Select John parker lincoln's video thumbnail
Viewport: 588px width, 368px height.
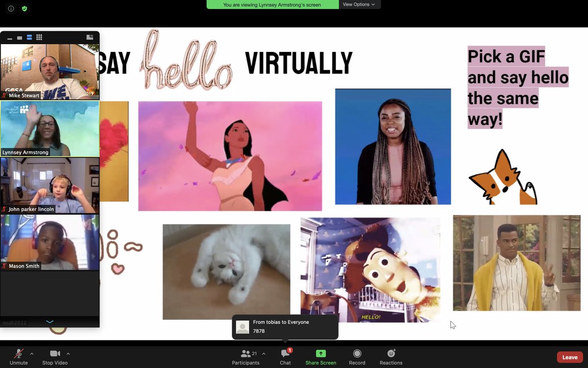[x=50, y=185]
